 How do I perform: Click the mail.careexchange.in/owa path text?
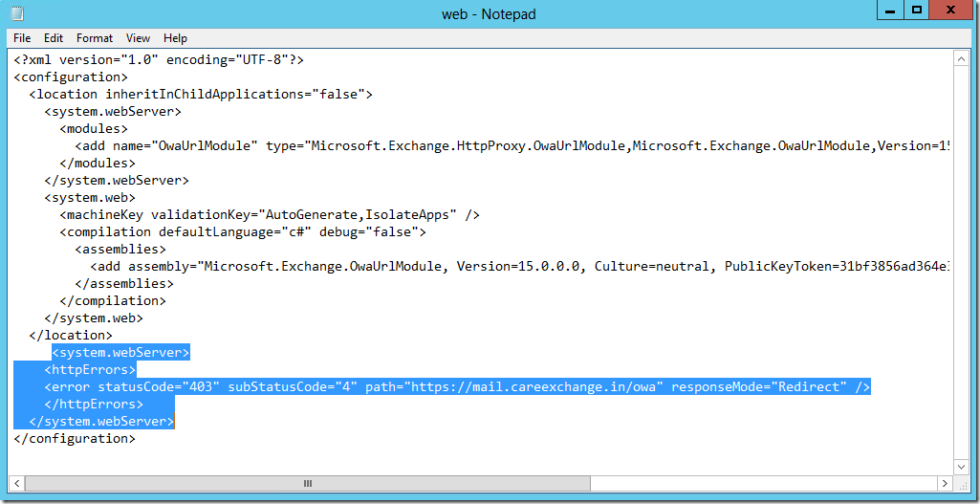(567, 386)
